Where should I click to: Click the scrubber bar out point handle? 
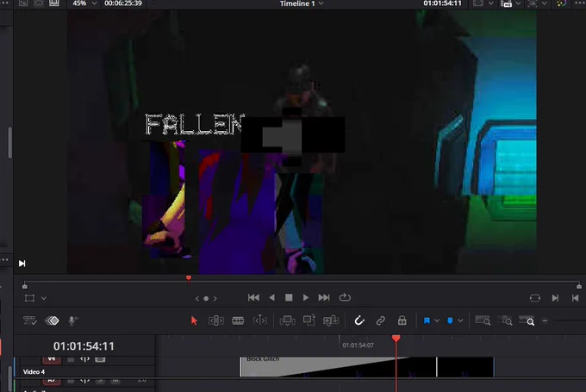click(x=579, y=286)
